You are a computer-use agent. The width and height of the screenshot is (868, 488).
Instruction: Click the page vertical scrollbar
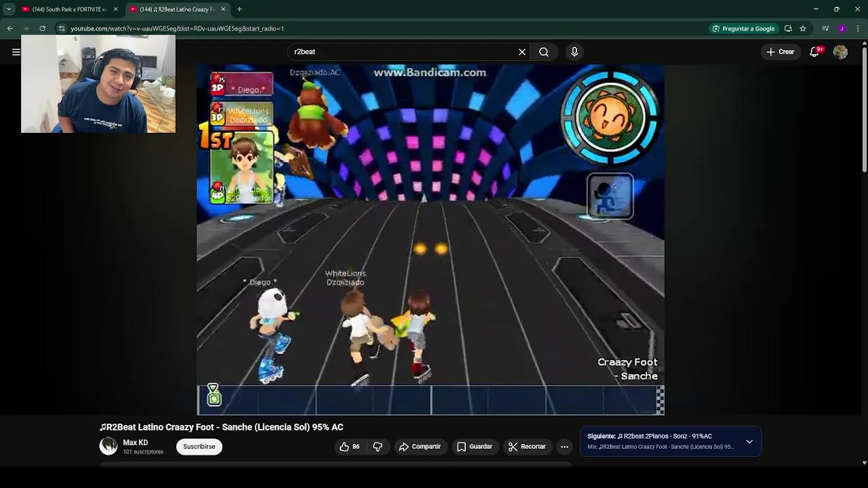[x=864, y=108]
